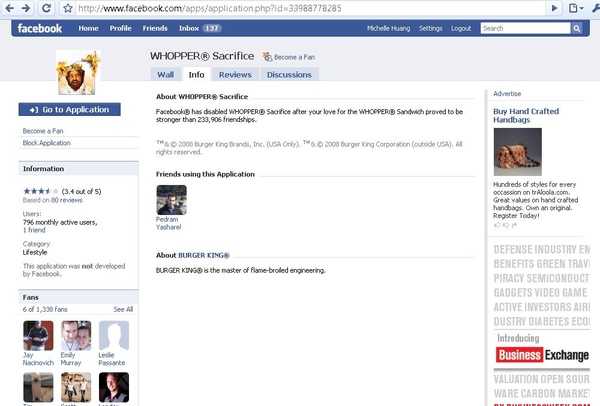
Task: Click the WHOPPER® Sacrifice page title
Action: click(202, 56)
